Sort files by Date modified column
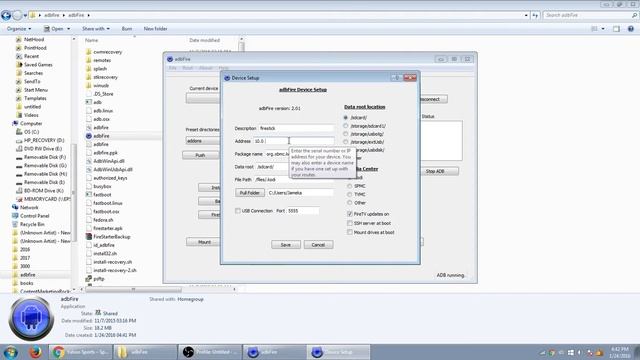This screenshot has width=640, height=360. [204, 40]
